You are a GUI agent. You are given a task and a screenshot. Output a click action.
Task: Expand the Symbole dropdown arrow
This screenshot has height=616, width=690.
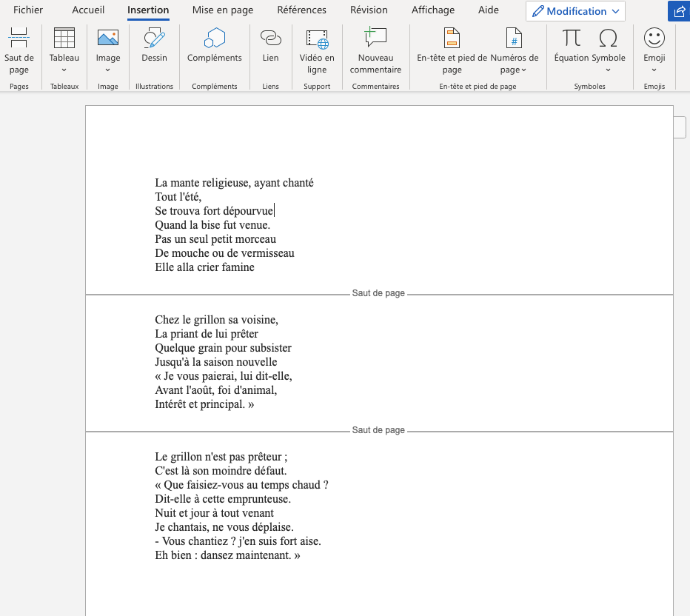pos(608,70)
